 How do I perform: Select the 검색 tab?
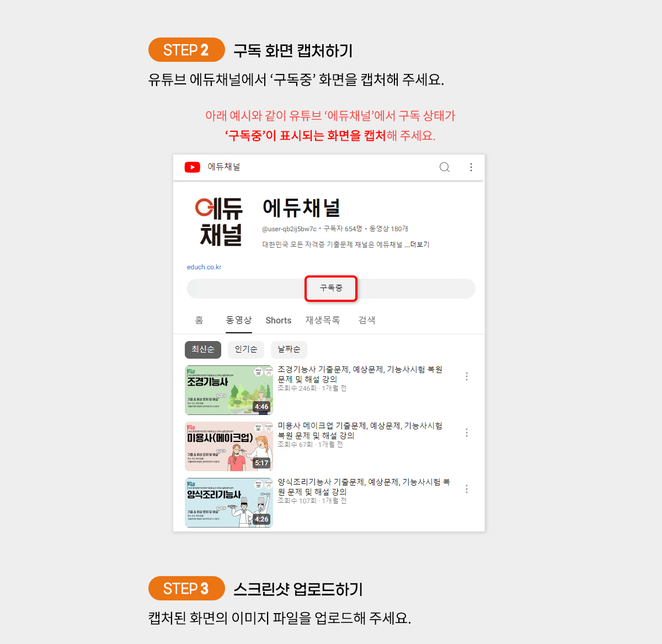point(367,320)
